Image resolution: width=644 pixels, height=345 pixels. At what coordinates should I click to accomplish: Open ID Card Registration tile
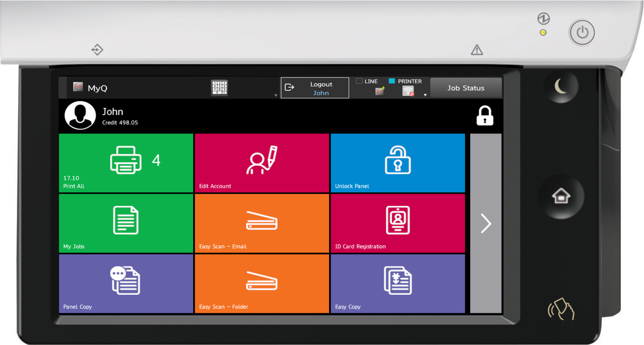click(398, 223)
